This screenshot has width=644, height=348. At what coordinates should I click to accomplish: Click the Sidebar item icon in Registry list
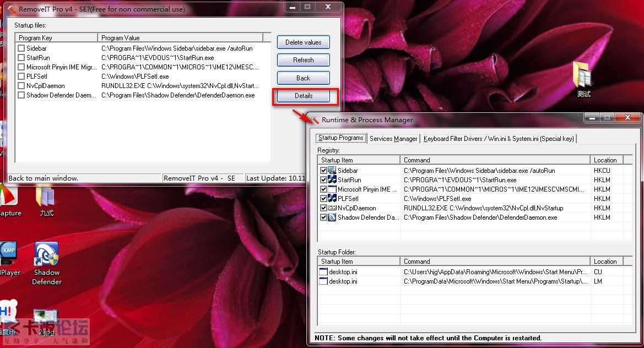click(x=332, y=170)
